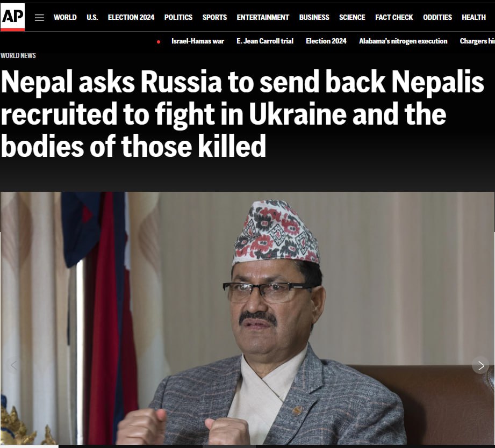Open the Fact Check section
This screenshot has height=448, width=495.
[394, 17]
